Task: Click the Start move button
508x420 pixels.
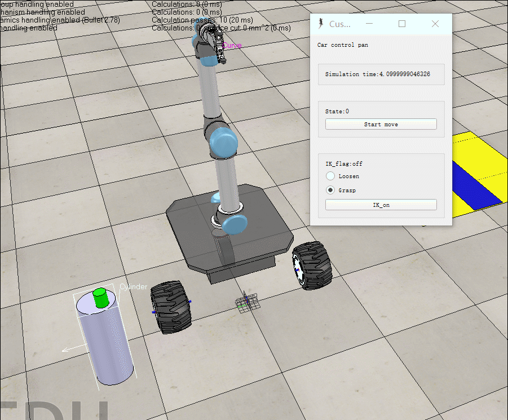Action: point(381,125)
